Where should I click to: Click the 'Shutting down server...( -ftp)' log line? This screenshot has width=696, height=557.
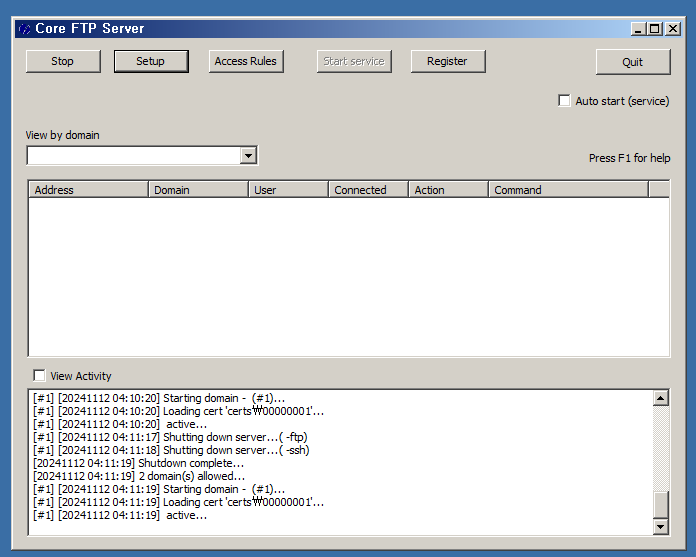pos(170,437)
